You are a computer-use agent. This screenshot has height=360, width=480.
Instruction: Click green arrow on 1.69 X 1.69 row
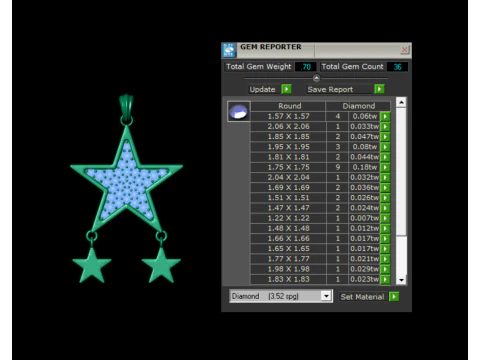(x=385, y=188)
